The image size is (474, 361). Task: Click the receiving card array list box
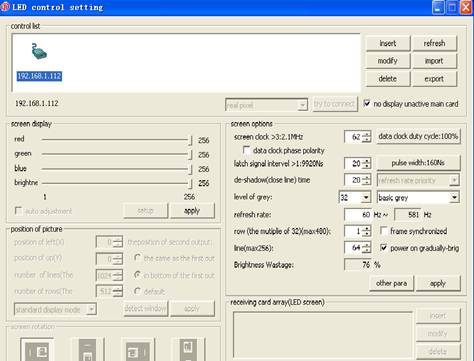click(323, 336)
